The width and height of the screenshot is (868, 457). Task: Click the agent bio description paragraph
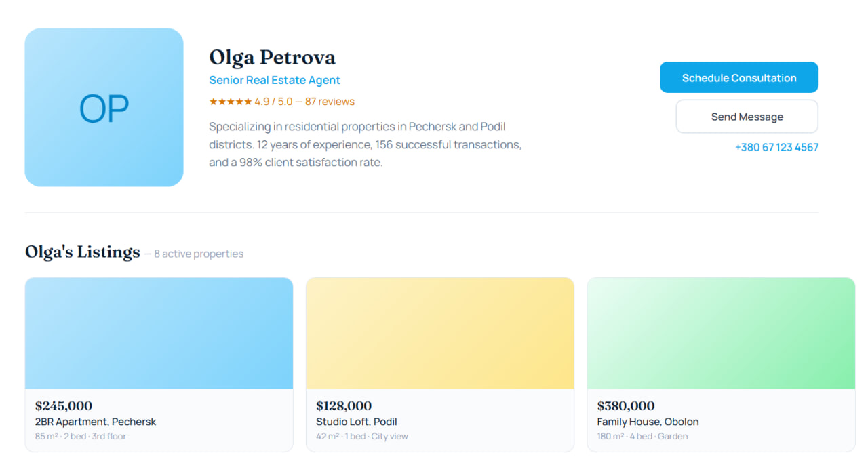pyautogui.click(x=365, y=144)
